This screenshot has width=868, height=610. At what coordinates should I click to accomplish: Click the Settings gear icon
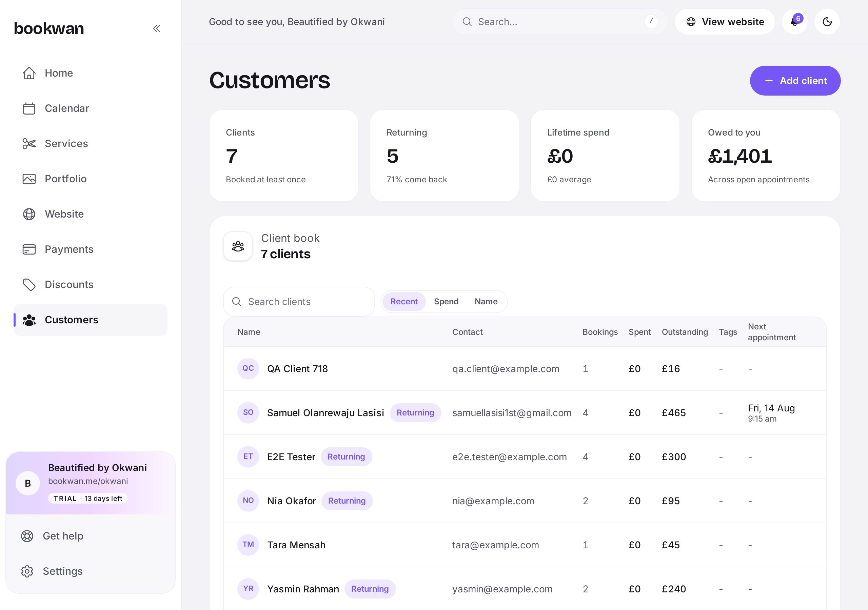[27, 571]
